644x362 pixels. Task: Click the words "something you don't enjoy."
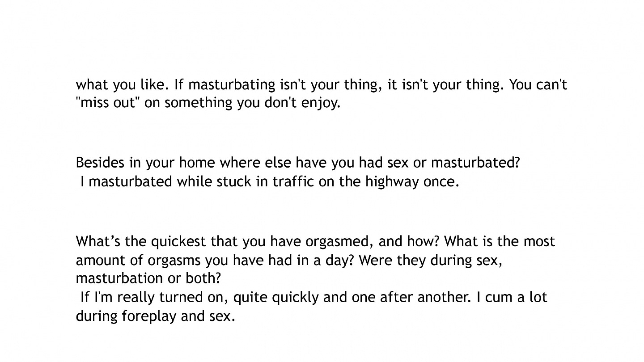253,102
